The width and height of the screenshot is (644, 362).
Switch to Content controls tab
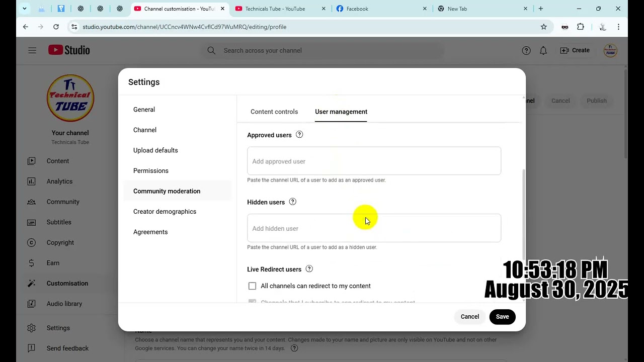click(274, 112)
